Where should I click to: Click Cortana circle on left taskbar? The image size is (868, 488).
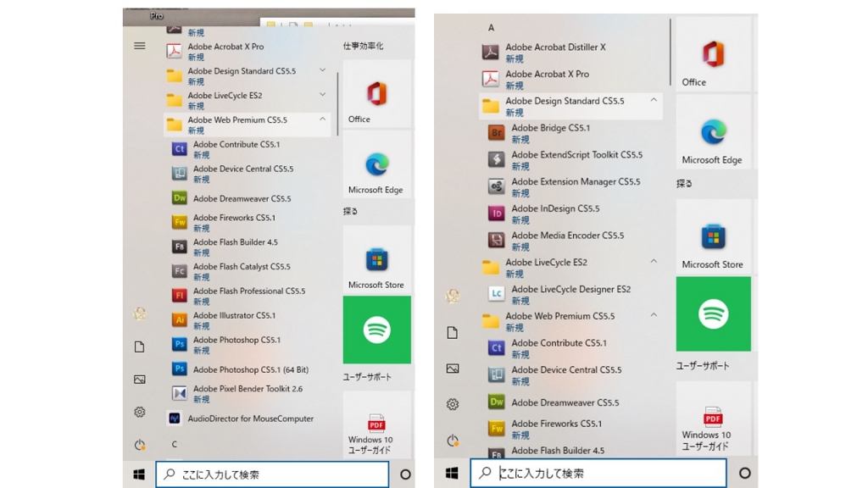(405, 474)
